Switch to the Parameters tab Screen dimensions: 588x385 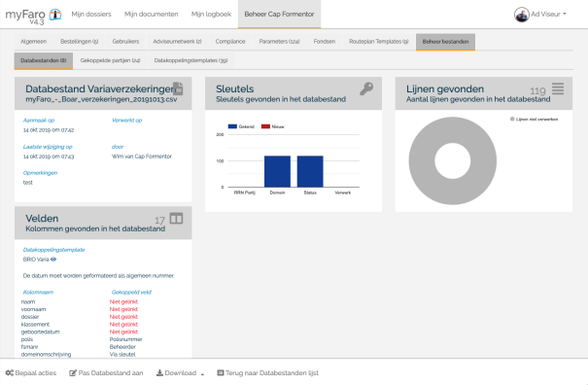coord(279,42)
